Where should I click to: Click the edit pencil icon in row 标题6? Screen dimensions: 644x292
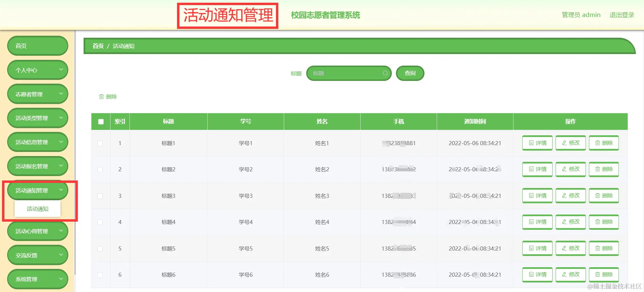coord(564,275)
